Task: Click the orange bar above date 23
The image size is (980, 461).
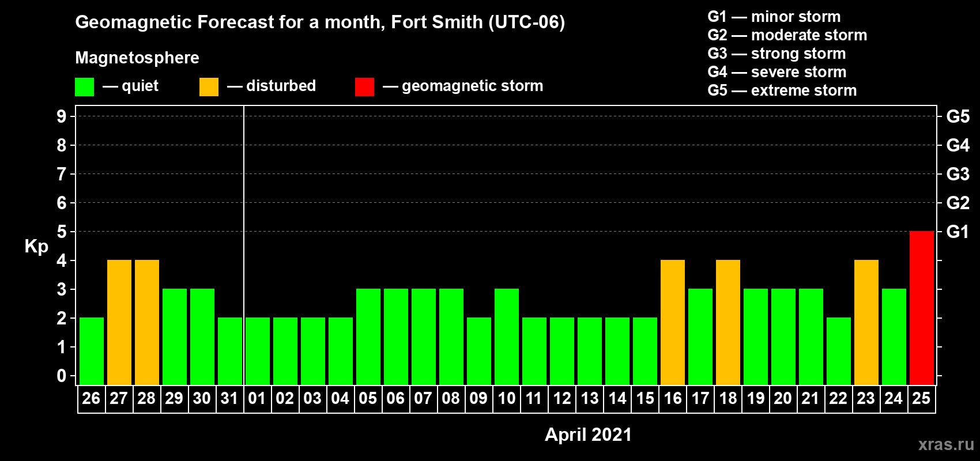Action: [x=866, y=322]
